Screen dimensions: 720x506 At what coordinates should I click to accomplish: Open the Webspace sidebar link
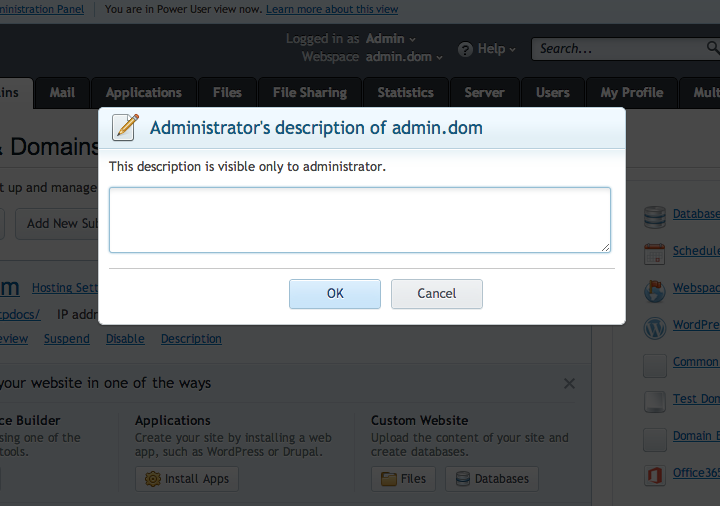click(696, 288)
